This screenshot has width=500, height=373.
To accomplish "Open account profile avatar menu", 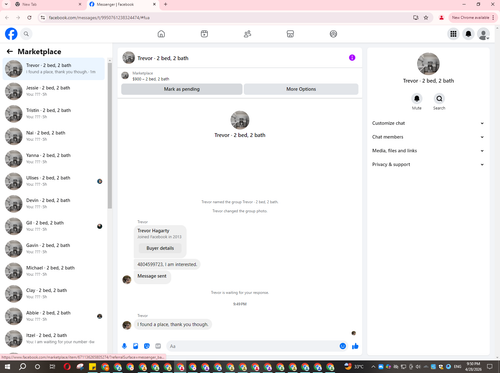I will coord(483,34).
